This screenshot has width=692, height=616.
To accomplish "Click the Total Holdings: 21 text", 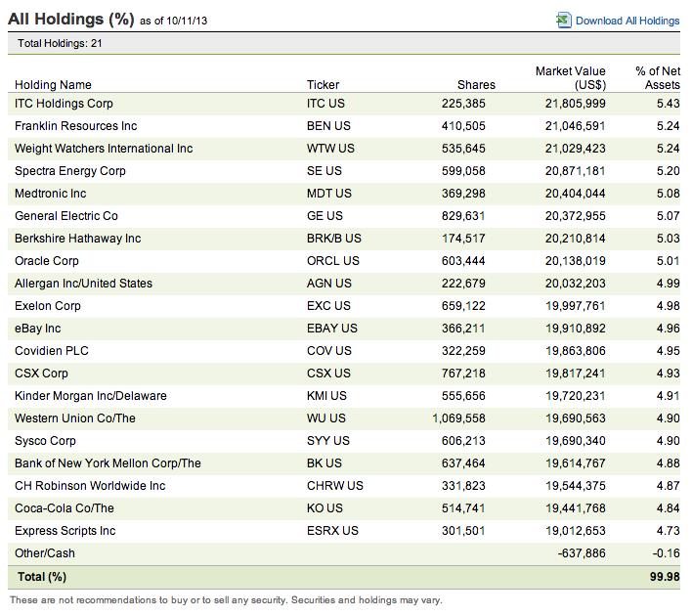I will [60, 43].
